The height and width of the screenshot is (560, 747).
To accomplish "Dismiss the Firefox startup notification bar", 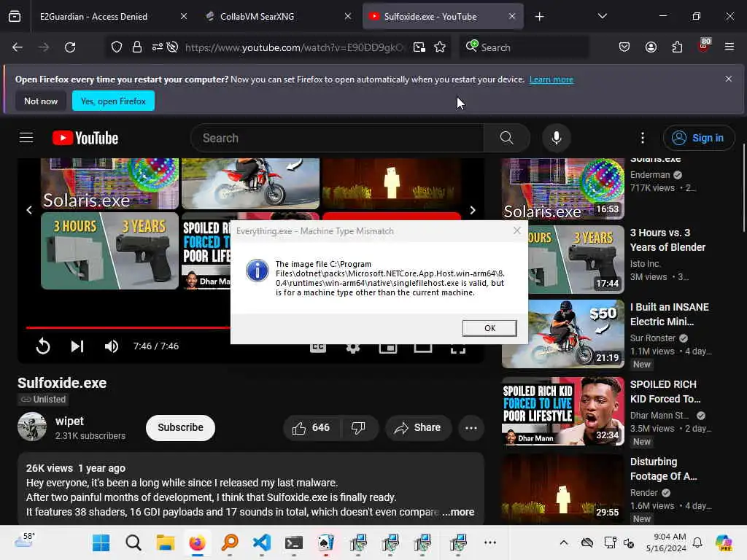I will (x=729, y=79).
